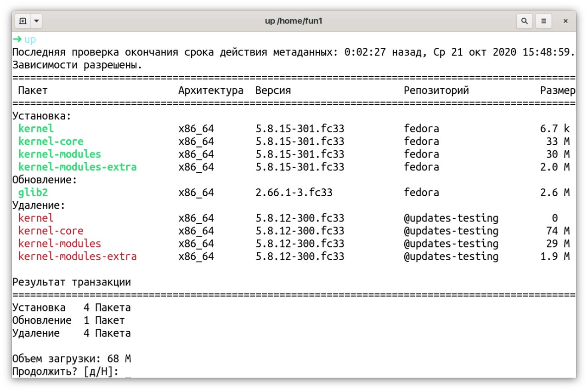Click '@updates-testing' in the red kernel-core row

point(451,231)
